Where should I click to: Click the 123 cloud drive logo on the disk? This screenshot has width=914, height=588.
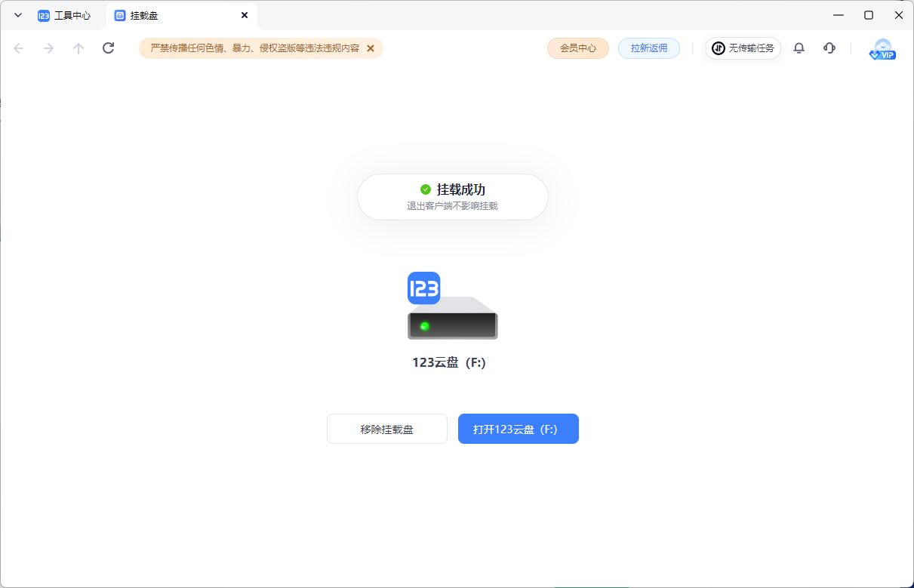423,288
